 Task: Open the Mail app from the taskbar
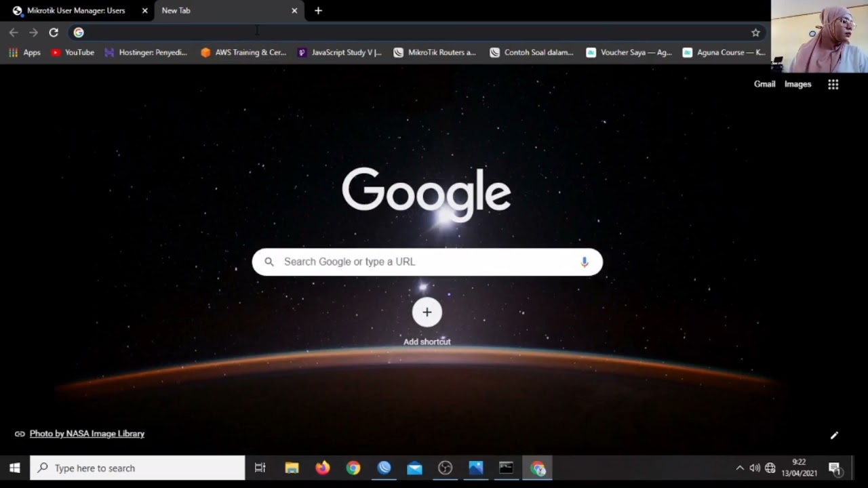(414, 468)
